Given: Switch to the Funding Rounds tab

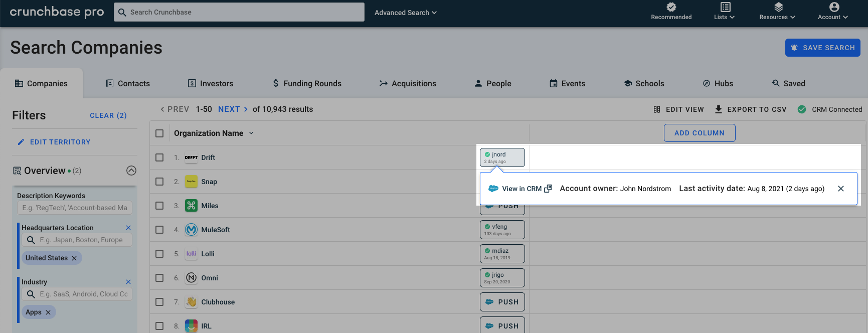Looking at the screenshot, I should coord(307,83).
